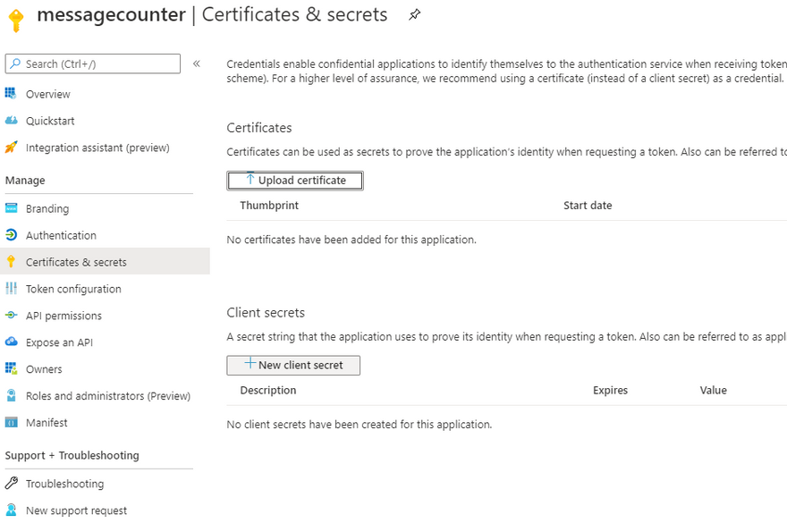This screenshot has height=532, width=787.
Task: Click the Manifest icon
Action: [11, 422]
